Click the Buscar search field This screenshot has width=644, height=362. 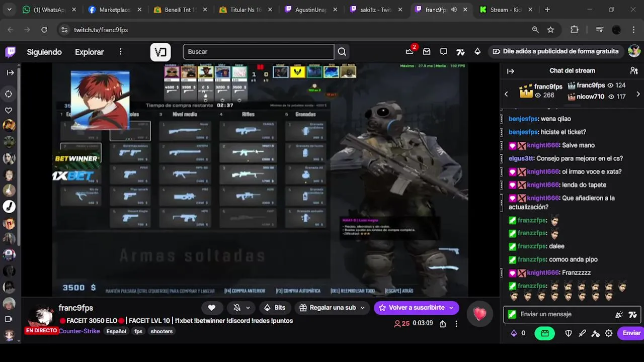258,52
